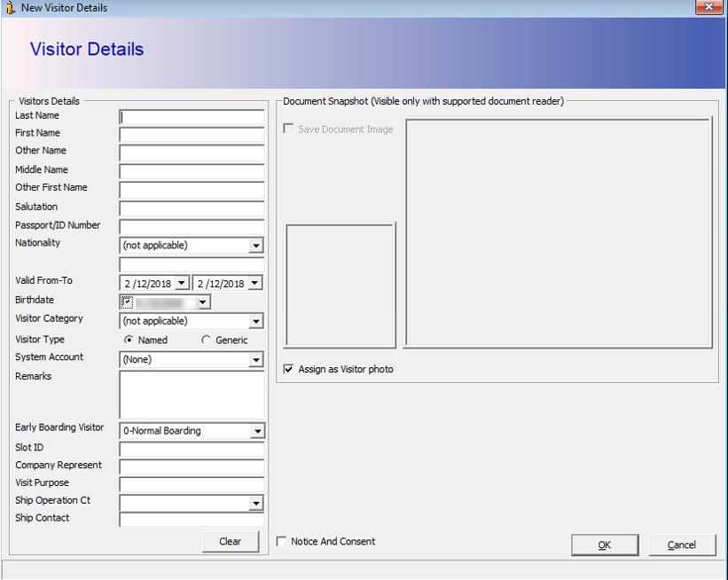
Task: Click the Clear button
Action: tap(231, 542)
